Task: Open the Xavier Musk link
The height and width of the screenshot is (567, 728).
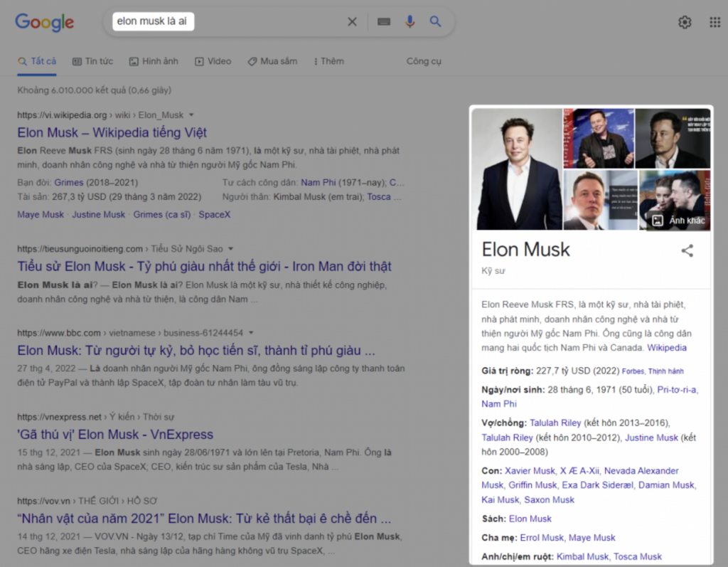Action: click(530, 471)
